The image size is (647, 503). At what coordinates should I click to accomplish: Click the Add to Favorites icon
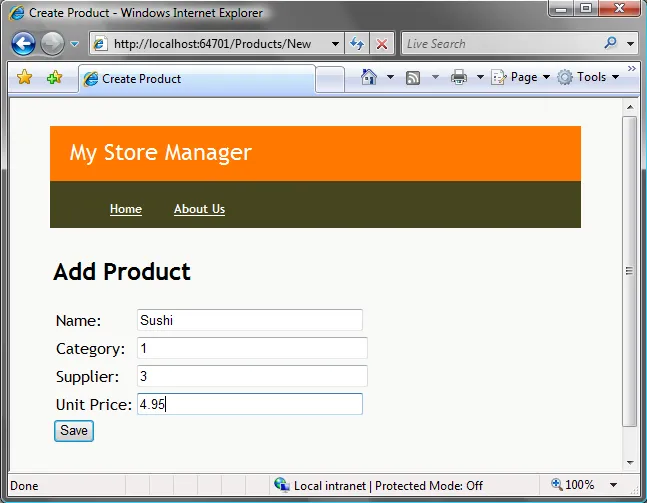(x=54, y=78)
